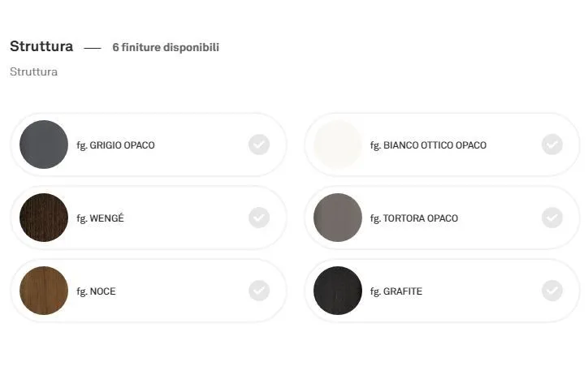
Task: Check the circle icon beside fg. NOCE
Action: (x=259, y=291)
